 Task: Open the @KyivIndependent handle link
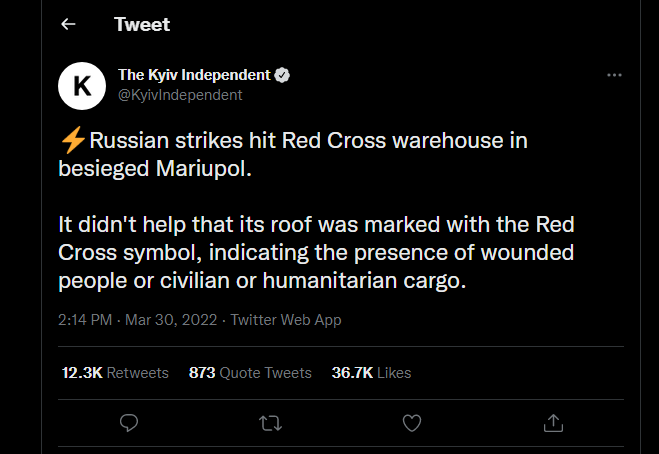click(x=180, y=95)
